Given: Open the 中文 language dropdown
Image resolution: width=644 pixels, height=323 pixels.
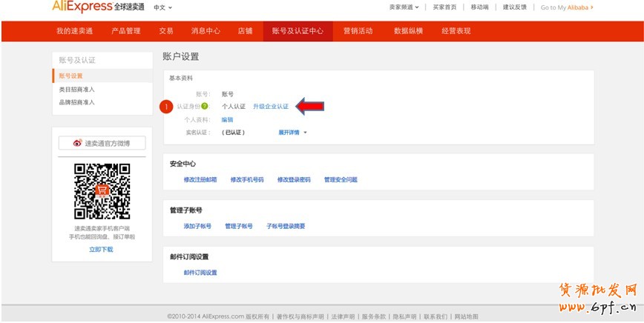Looking at the screenshot, I should [162, 7].
